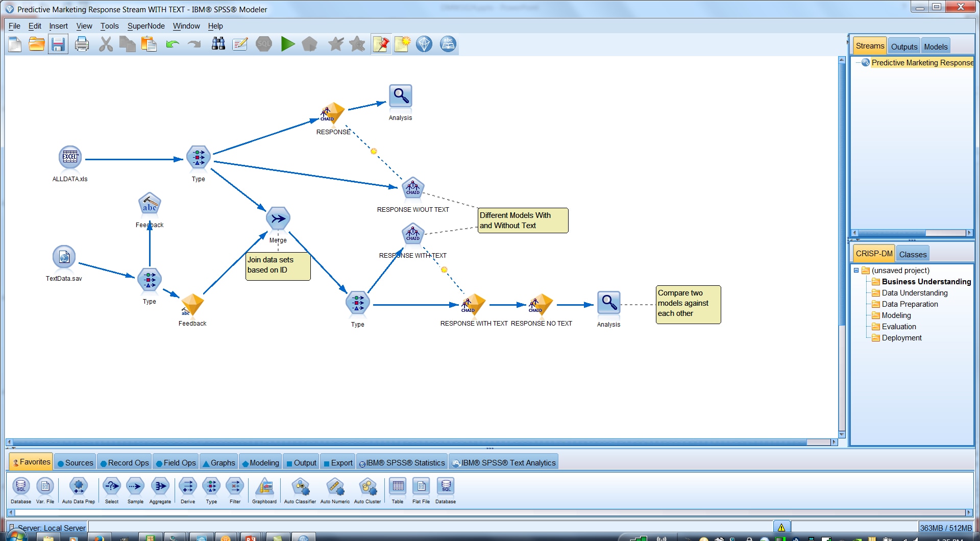Open the Insert menu

[x=58, y=26]
